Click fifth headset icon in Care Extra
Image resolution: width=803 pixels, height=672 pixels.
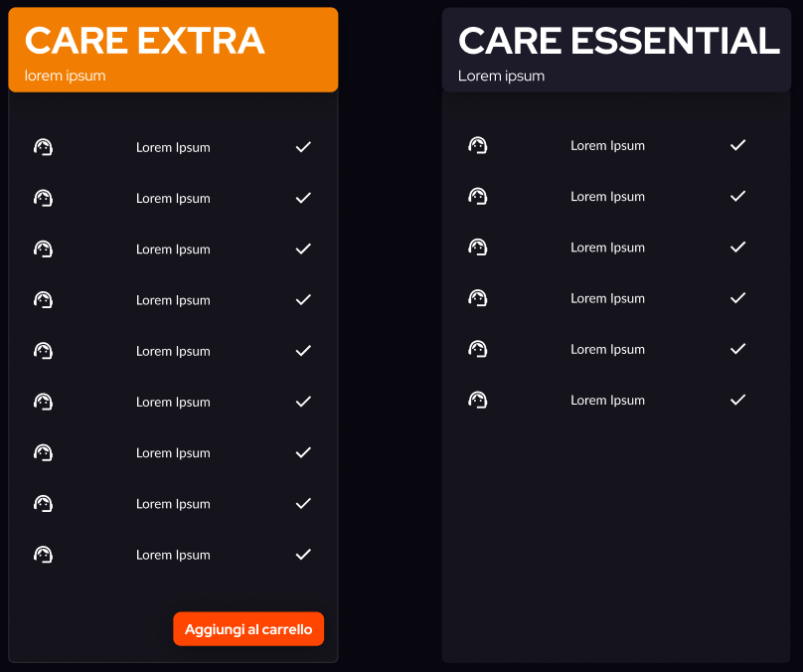click(x=43, y=351)
